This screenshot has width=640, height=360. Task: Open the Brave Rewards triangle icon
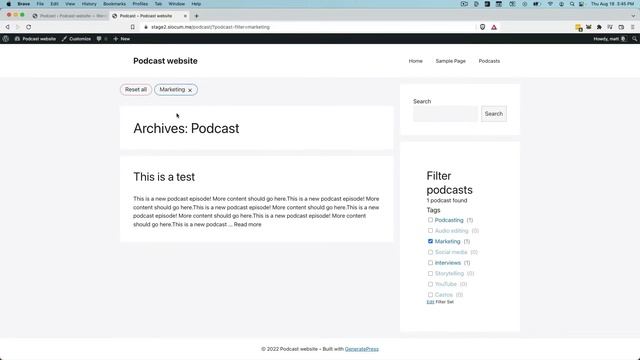(494, 27)
